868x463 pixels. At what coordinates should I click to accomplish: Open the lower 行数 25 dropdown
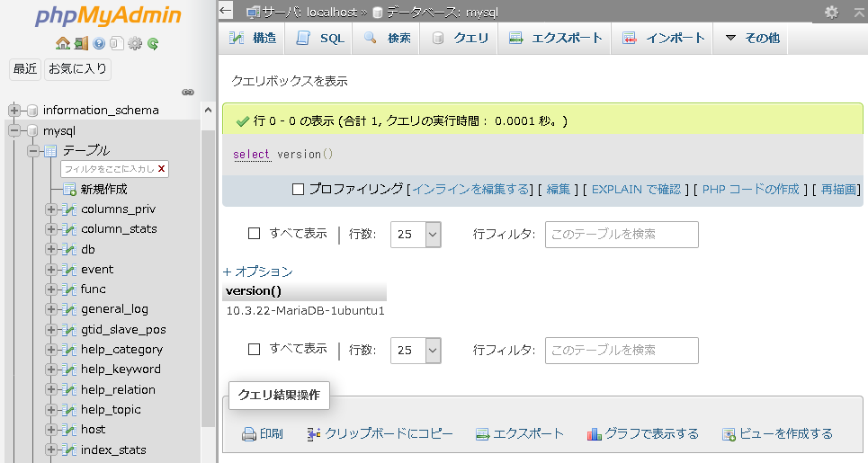pyautogui.click(x=416, y=351)
